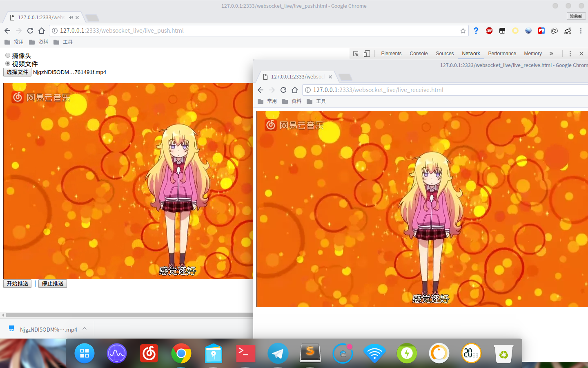
Task: Open the 常用 bookmarks folder in live_push window
Action: [x=14, y=42]
